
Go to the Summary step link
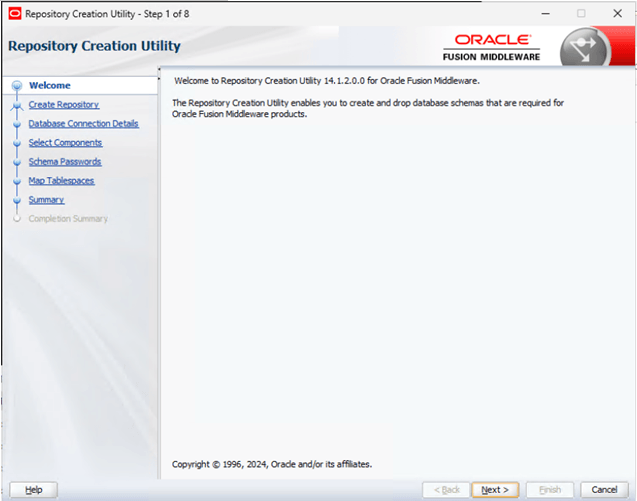[x=46, y=200]
